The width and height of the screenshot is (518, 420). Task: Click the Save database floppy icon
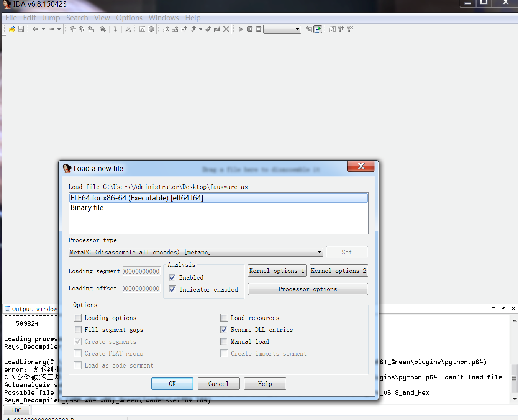[x=21, y=29]
